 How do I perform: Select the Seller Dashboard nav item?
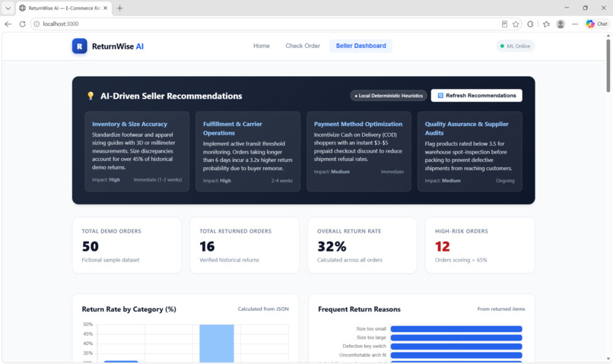click(360, 46)
